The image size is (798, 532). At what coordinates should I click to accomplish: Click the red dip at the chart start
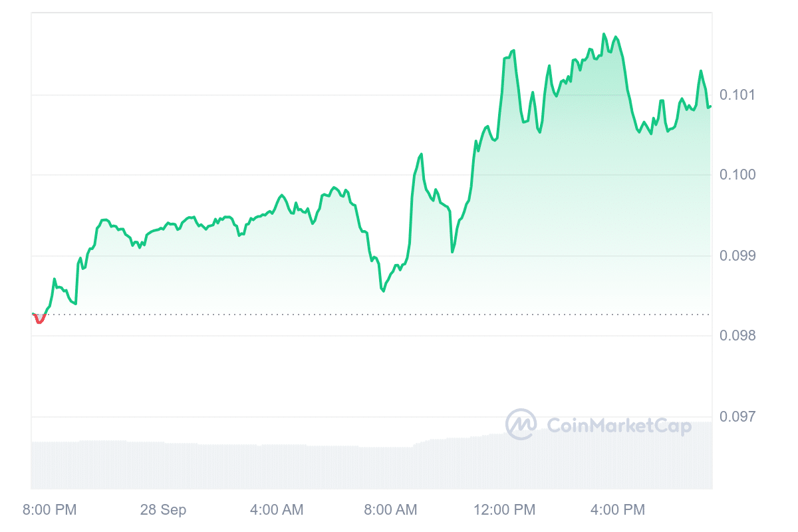[39, 321]
